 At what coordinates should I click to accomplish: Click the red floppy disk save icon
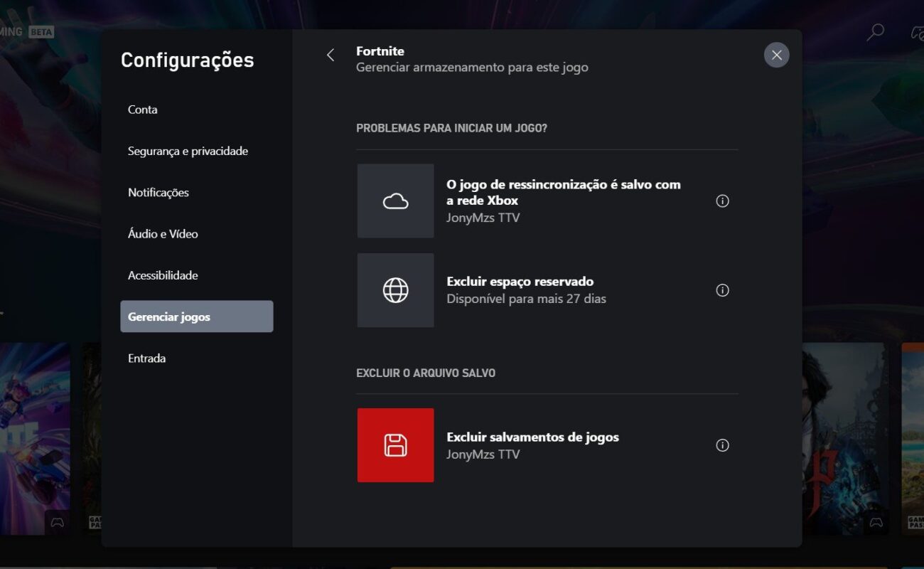(395, 445)
